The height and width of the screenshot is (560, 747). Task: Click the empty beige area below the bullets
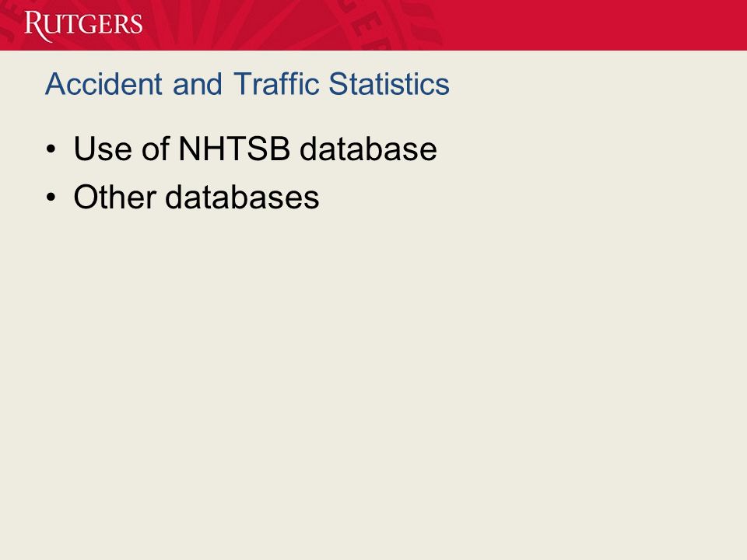click(x=373, y=381)
